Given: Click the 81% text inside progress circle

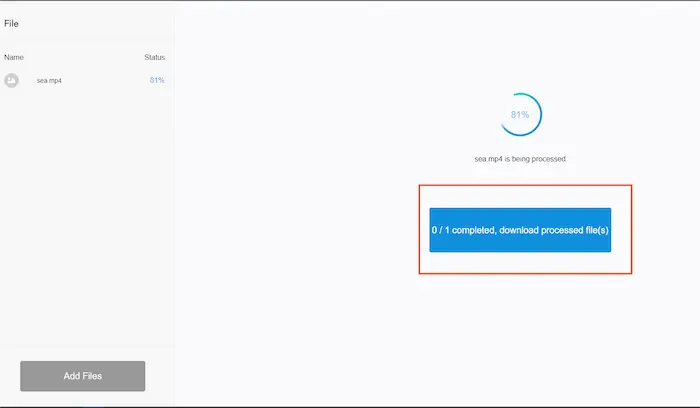Looking at the screenshot, I should (520, 115).
